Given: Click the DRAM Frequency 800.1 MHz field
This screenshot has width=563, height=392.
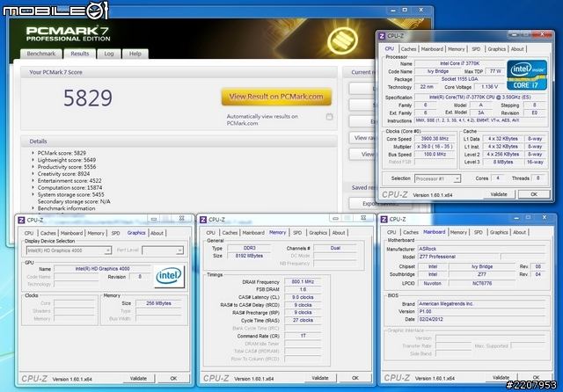Looking at the screenshot, I should [303, 282].
